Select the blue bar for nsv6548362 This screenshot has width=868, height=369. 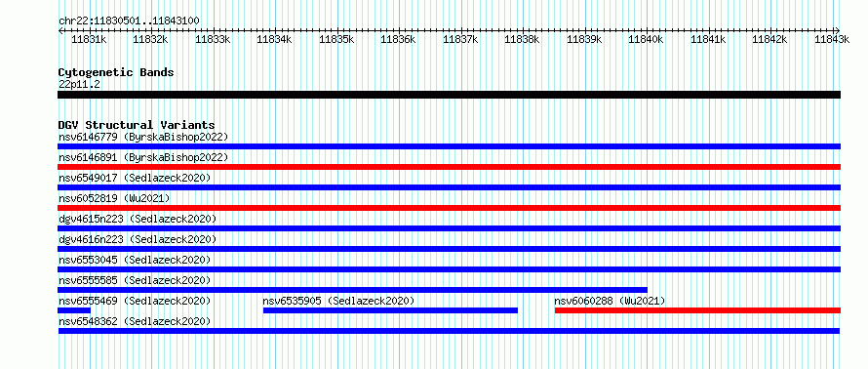point(449,331)
